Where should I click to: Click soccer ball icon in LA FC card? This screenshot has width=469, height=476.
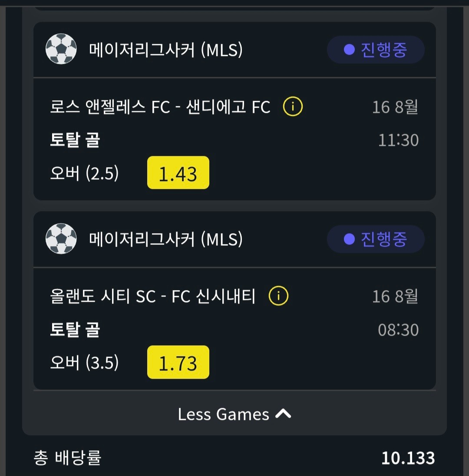point(61,49)
